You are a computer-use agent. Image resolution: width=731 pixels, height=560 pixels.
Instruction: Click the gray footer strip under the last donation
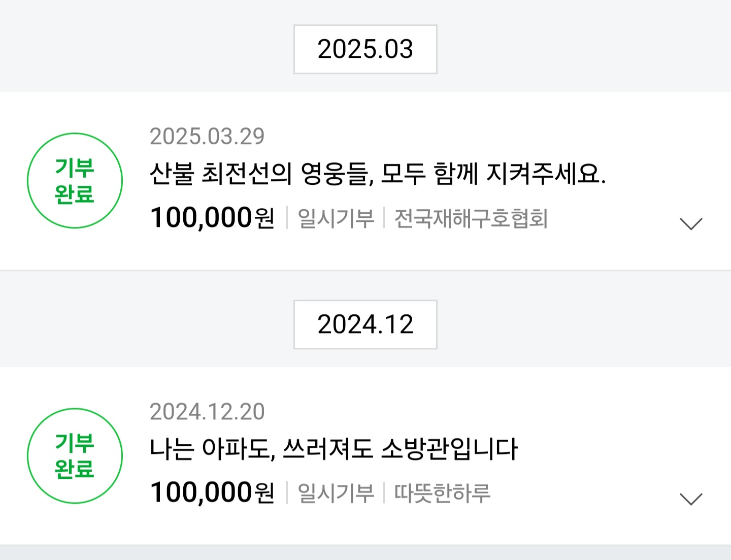point(365,552)
